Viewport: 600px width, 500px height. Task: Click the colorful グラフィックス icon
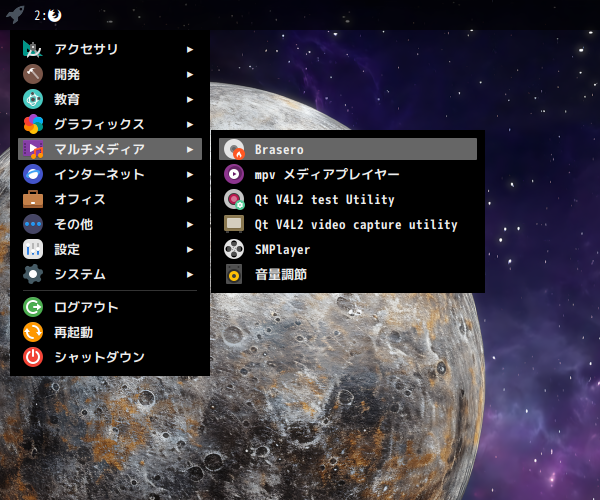(33, 124)
